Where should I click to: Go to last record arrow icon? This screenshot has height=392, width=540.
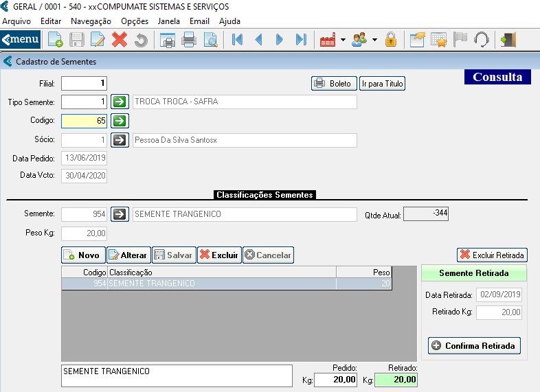click(300, 40)
